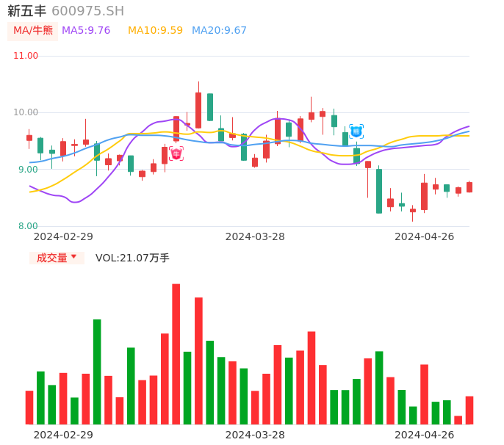Click the blue bear (熊) signal marker
The image size is (504, 445).
(356, 131)
